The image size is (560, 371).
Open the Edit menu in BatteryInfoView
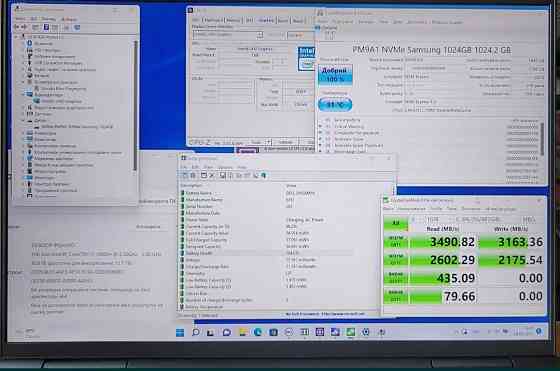(x=195, y=167)
